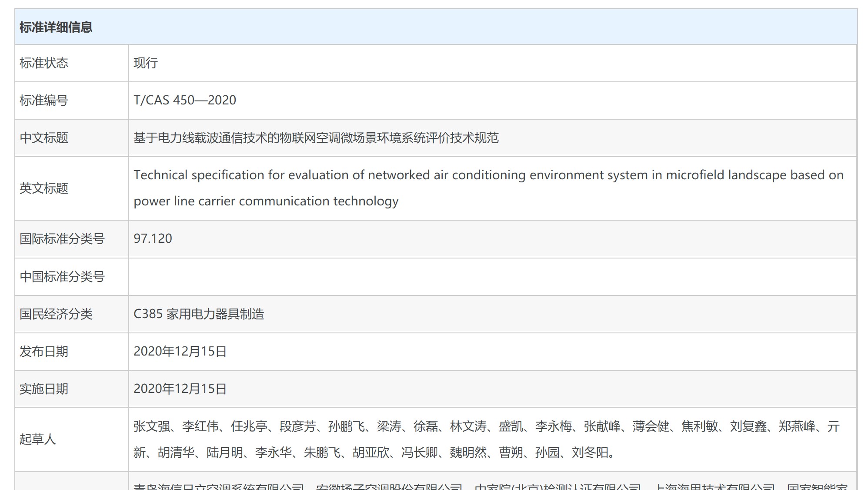The height and width of the screenshot is (490, 868).
Task: Click the 现行 status value
Action: (x=146, y=63)
